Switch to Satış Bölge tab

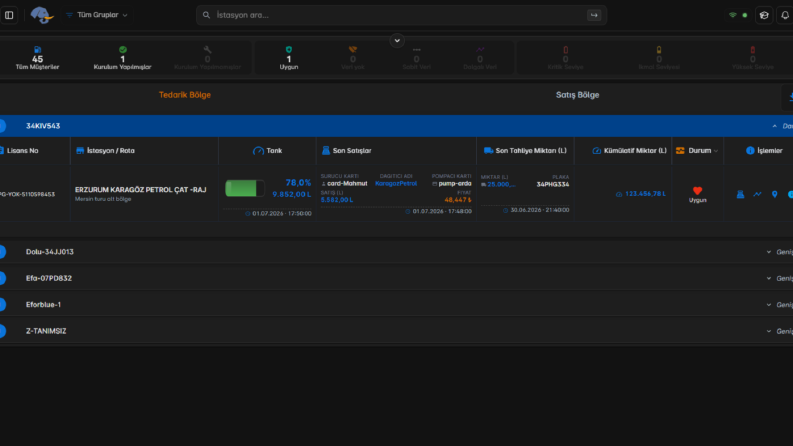tap(577, 95)
